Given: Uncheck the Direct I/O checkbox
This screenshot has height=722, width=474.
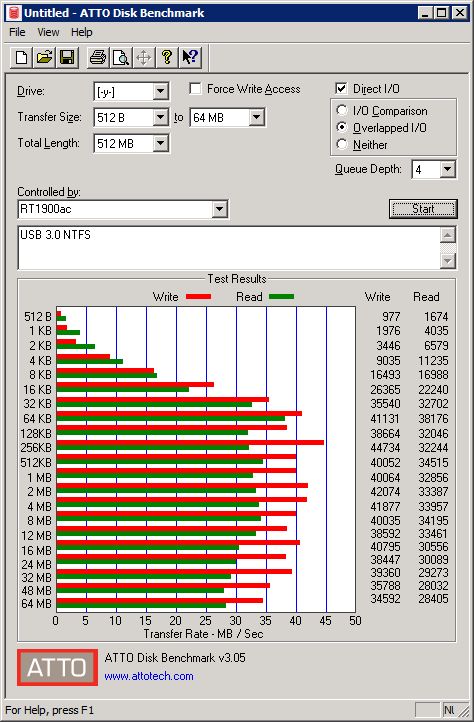Looking at the screenshot, I should 341,88.
